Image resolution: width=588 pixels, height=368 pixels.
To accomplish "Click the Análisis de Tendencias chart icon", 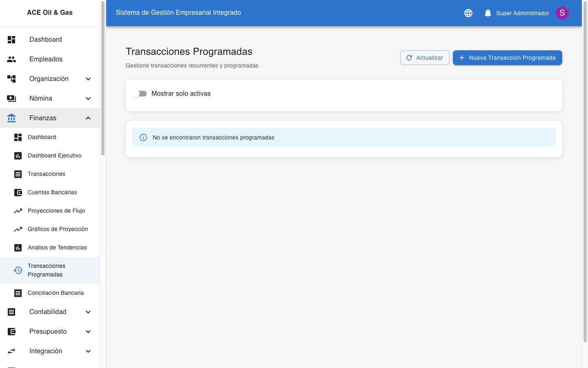I will tap(18, 247).
